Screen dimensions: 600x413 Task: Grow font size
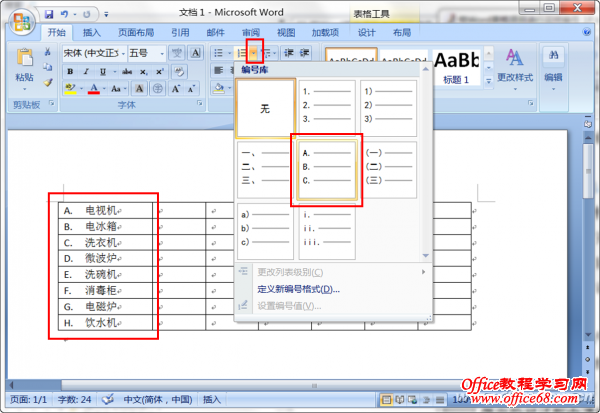[x=176, y=89]
